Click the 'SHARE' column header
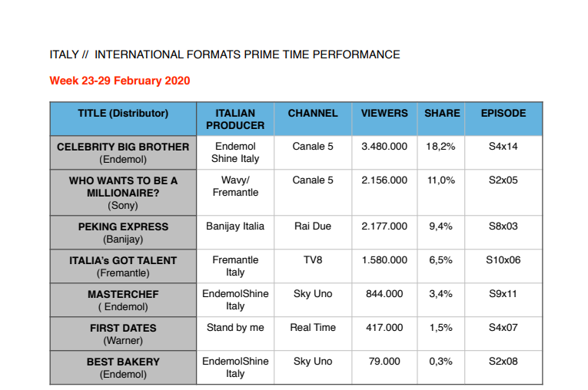This screenshot has width=588, height=390. (x=441, y=119)
